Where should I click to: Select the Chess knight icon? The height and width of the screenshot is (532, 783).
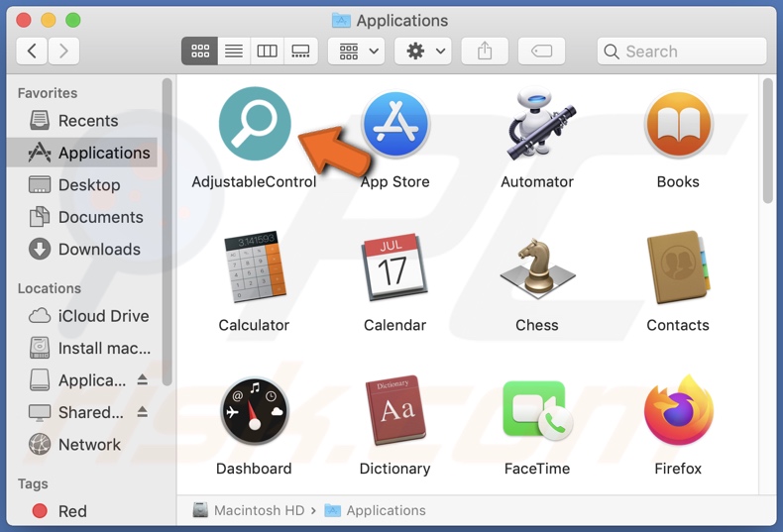[x=537, y=268]
